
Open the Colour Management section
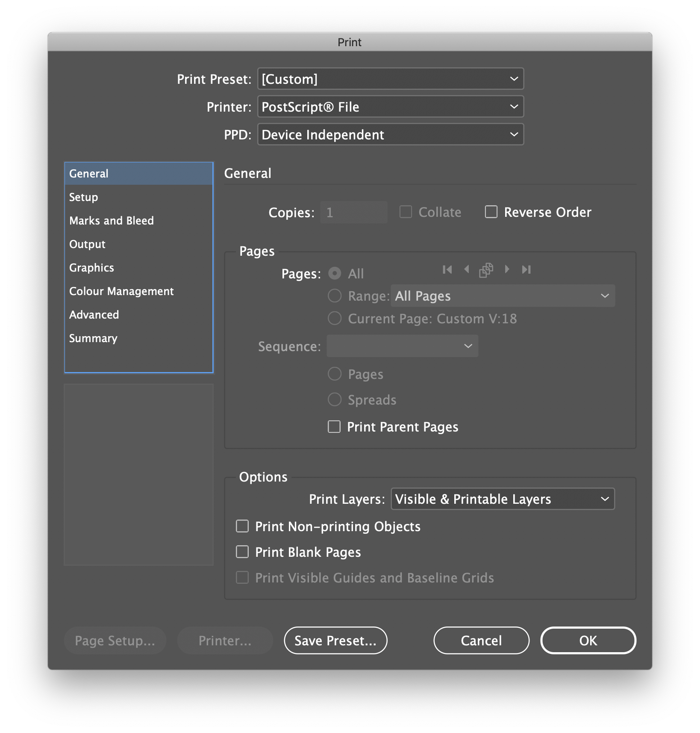[x=121, y=291]
